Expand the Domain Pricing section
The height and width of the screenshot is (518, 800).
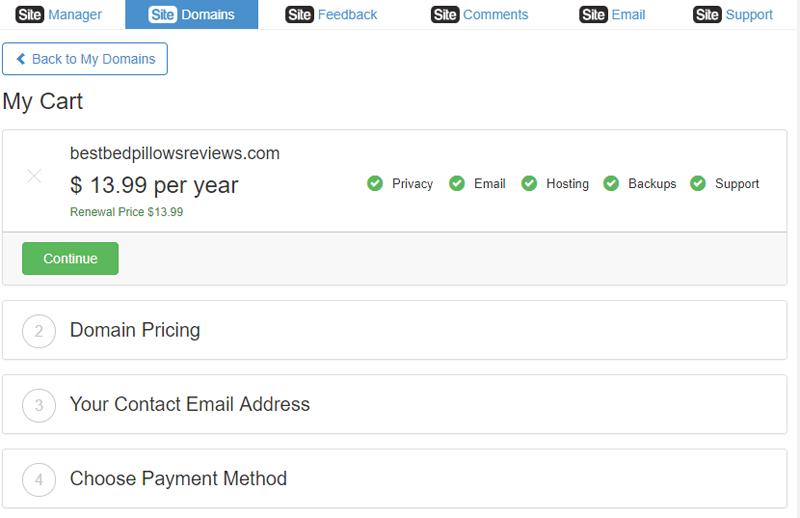(x=135, y=330)
